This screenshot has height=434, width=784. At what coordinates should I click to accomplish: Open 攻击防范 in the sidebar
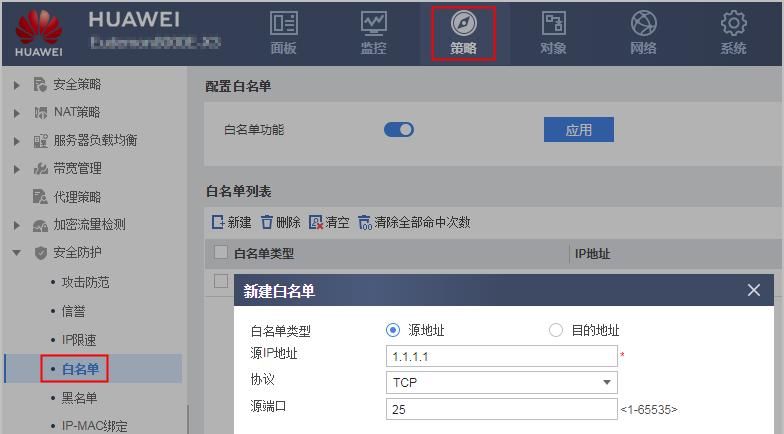click(x=86, y=282)
